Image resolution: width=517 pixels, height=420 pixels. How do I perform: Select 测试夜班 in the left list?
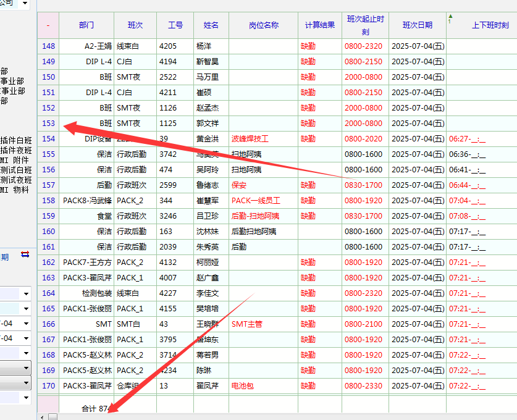pos(16,180)
